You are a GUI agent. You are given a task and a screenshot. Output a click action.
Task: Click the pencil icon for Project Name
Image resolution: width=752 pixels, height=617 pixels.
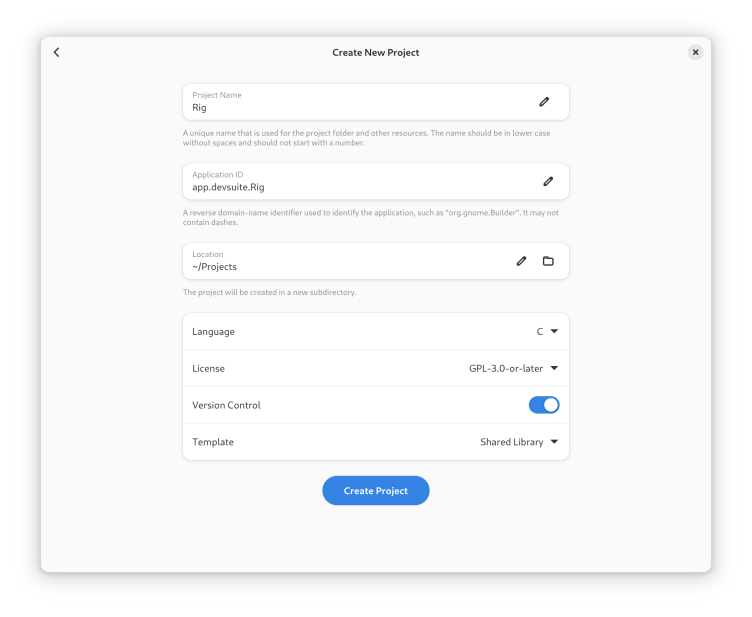[x=544, y=102]
